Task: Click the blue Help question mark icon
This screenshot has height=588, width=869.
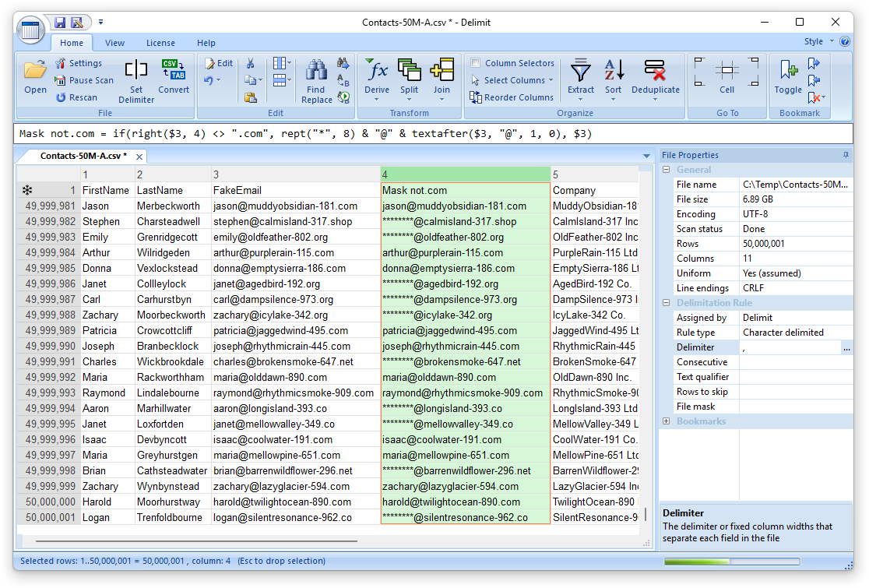Action: click(845, 41)
